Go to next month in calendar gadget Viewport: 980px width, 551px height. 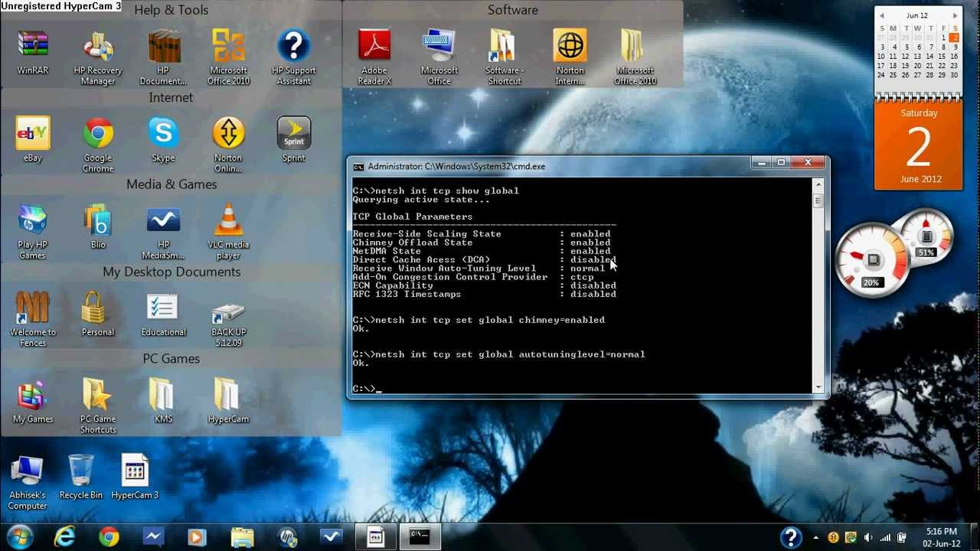point(955,16)
